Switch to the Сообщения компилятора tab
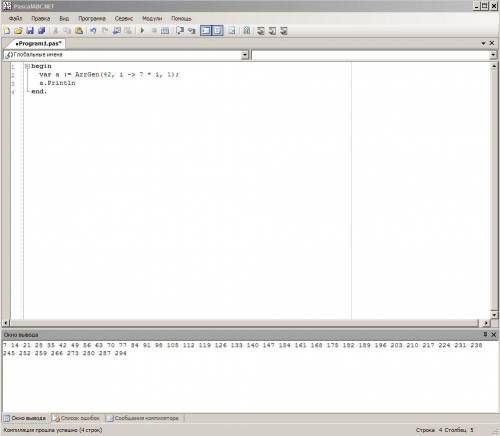Viewport: 500px width, 436px height. click(143, 418)
